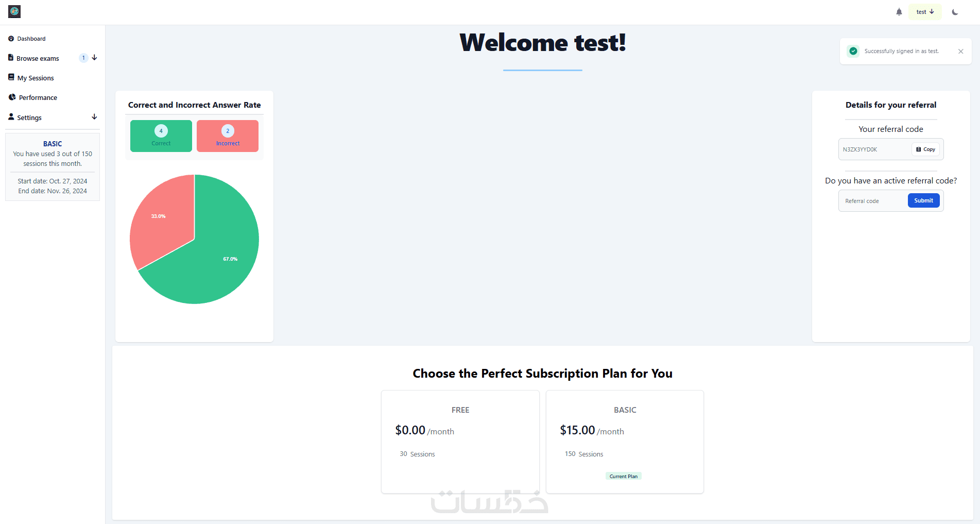Expand the Settings submenu arrow
Viewport: 980px width, 524px height.
tap(94, 117)
